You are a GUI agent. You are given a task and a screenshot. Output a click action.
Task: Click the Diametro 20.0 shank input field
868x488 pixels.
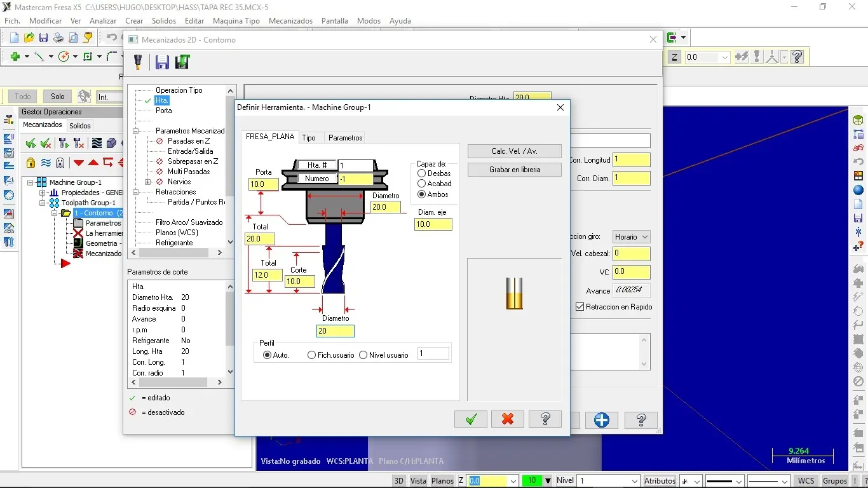point(386,207)
